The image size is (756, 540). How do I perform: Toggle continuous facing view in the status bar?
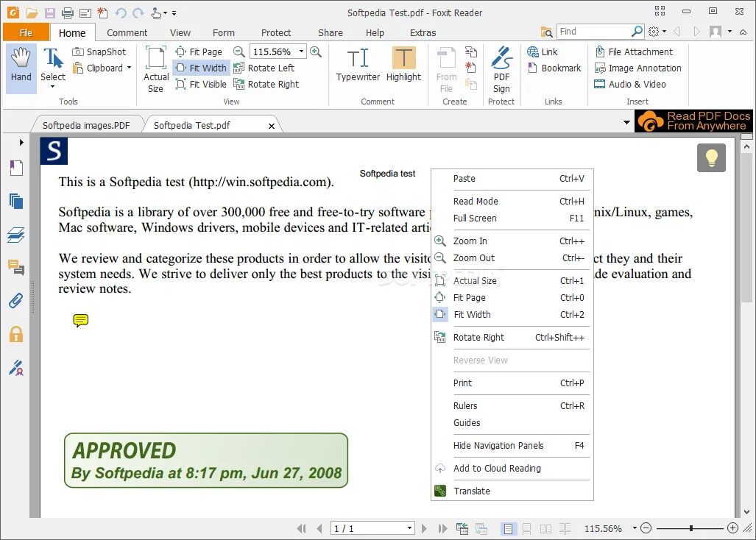565,529
